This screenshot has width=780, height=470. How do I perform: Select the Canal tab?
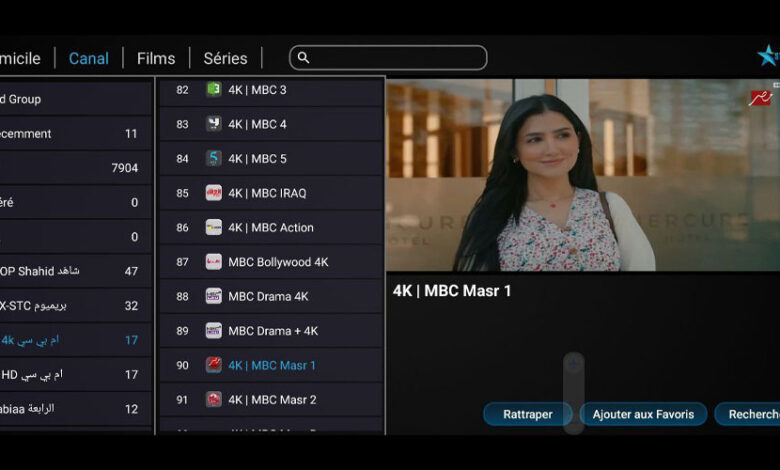click(89, 58)
